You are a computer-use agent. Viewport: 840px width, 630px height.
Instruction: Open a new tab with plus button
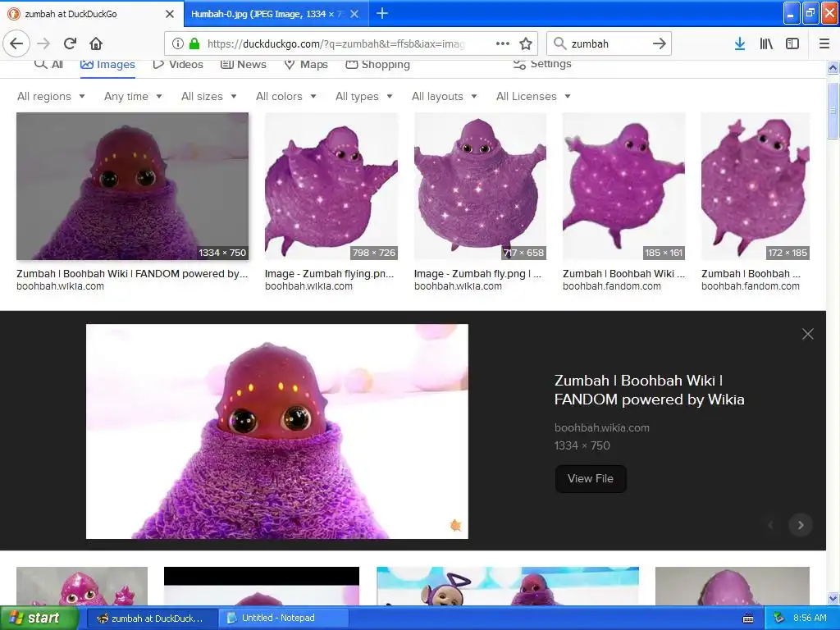[382, 13]
